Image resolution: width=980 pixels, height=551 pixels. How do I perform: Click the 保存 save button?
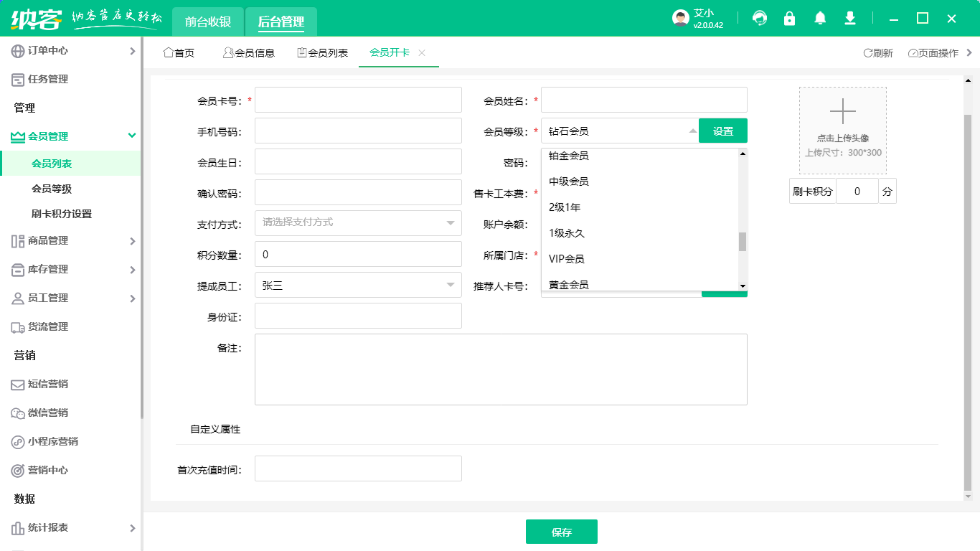tap(562, 532)
